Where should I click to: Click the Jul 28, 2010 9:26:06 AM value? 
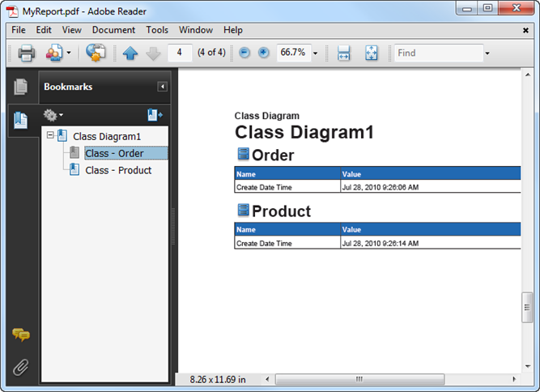pos(381,187)
